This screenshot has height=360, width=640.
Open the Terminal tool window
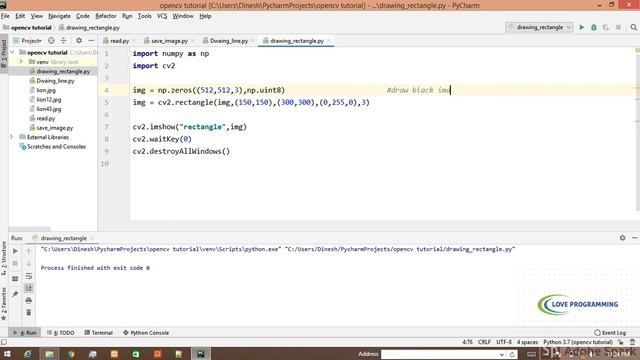99,333
